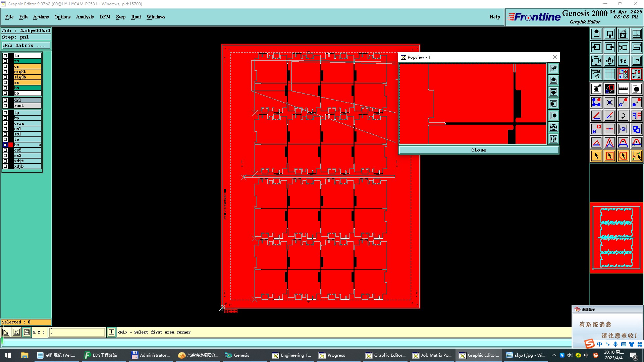Click the X Y coordinate input field

pyautogui.click(x=77, y=332)
